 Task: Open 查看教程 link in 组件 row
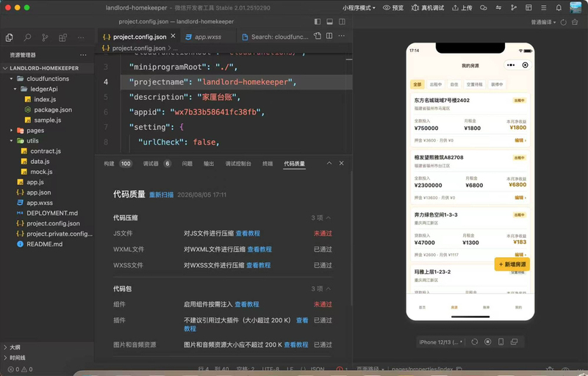(x=247, y=305)
